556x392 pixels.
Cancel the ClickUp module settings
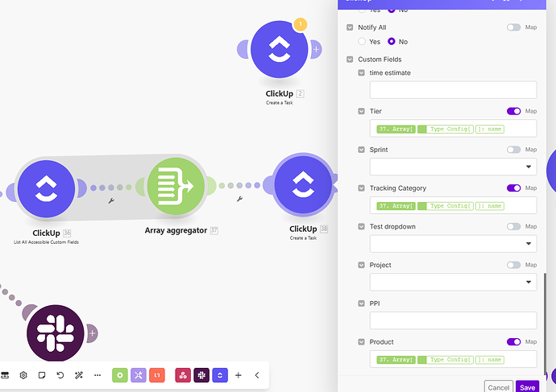tap(499, 387)
